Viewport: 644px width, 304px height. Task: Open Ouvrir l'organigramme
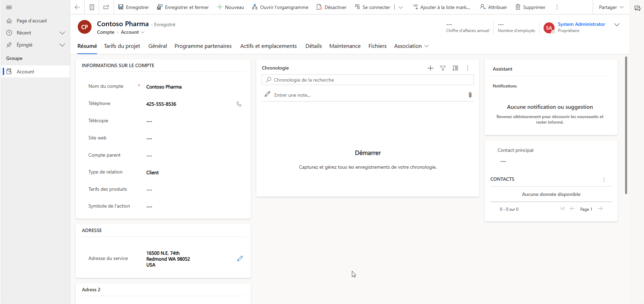click(x=280, y=7)
